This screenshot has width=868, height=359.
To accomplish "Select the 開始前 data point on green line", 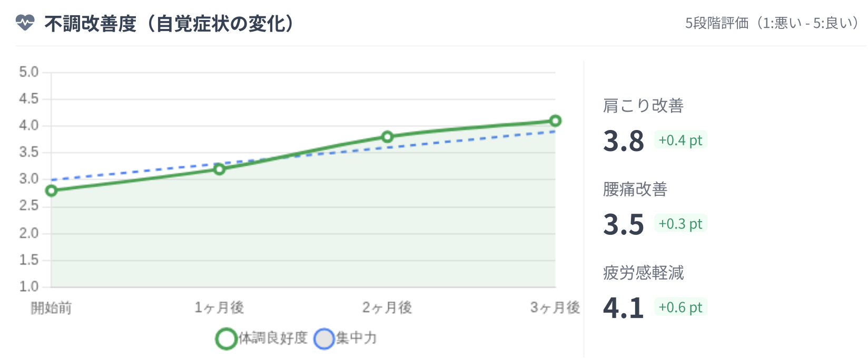I will [x=51, y=191].
